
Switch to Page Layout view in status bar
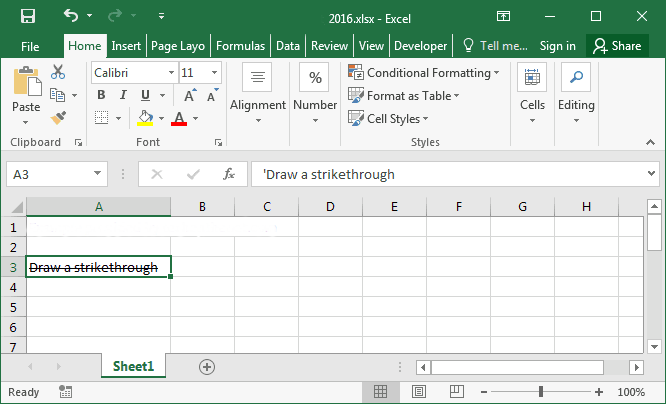pos(420,392)
